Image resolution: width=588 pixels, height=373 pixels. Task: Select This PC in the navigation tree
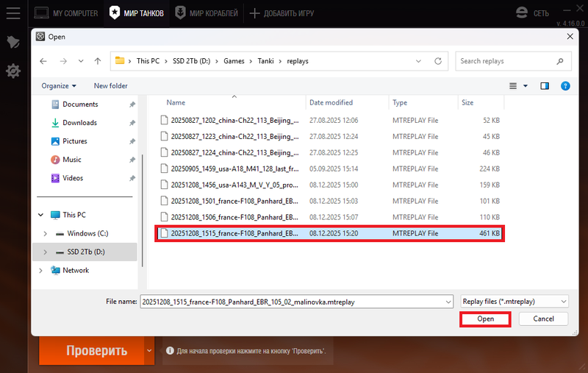pyautogui.click(x=74, y=215)
